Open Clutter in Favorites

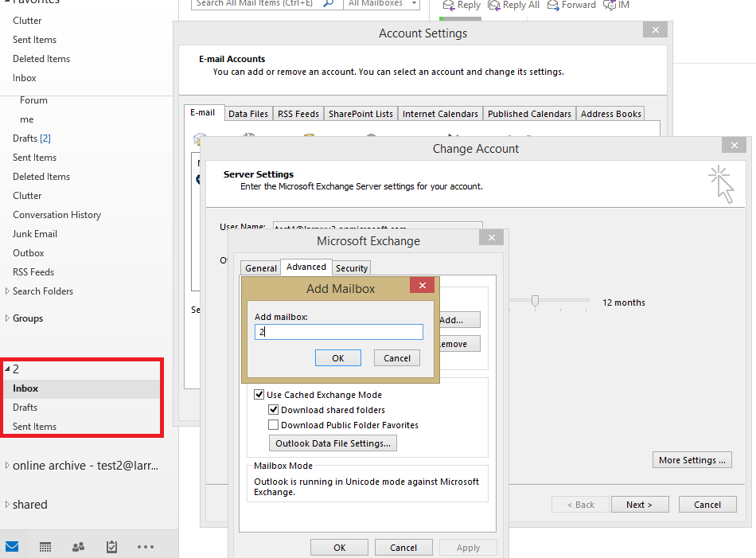[27, 21]
